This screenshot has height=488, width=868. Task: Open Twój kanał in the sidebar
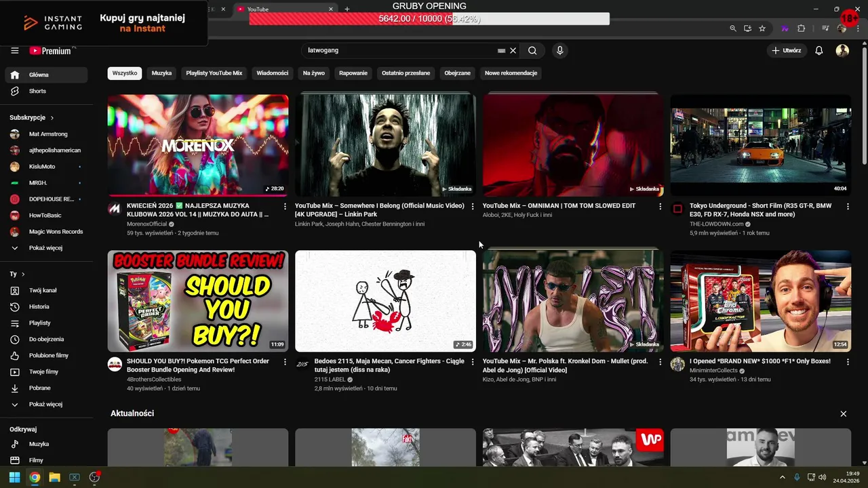46,290
